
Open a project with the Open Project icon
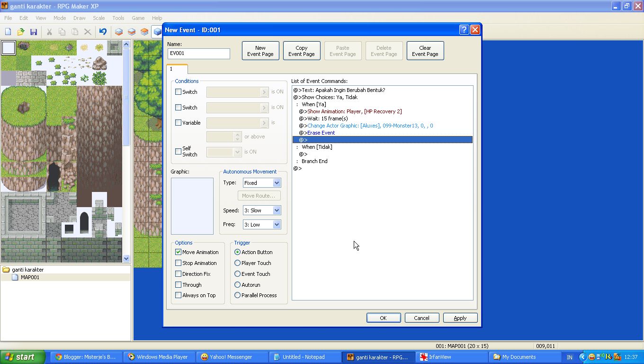pyautogui.click(x=20, y=31)
